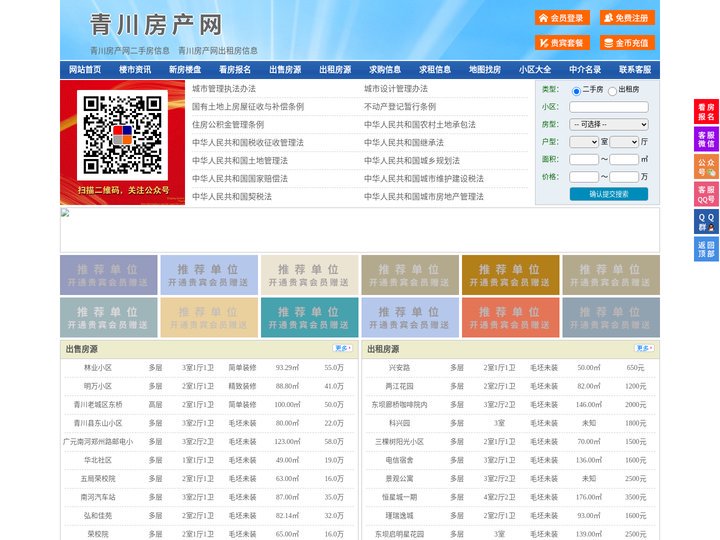Click 更多 in the 出售房源 header
This screenshot has height=540, width=720.
tap(343, 349)
